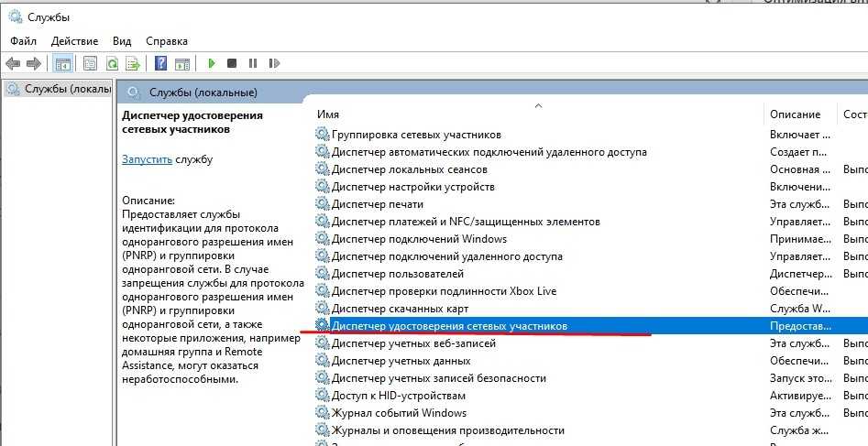Click the Запустить service link
Viewport: 868px width, 446px height.
(147, 159)
